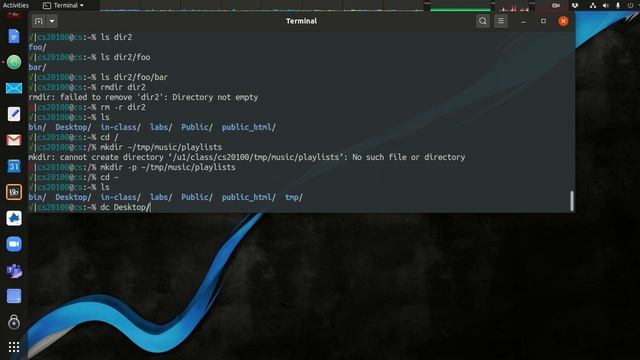The image size is (640, 360).
Task: Open the power menu icon
Action: point(631,5)
